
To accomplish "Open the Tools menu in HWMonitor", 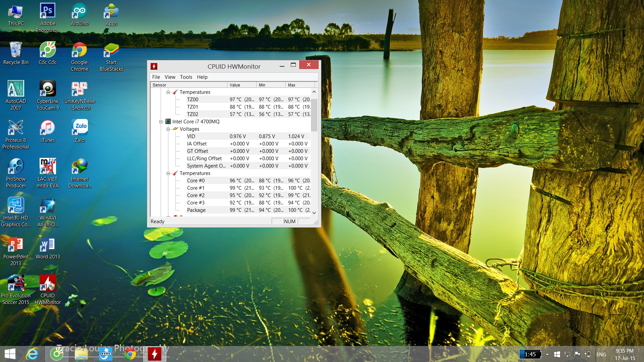I will [186, 77].
